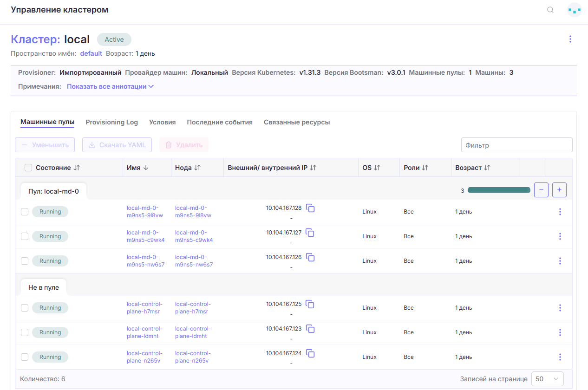Copy IP address 10.104.167.125
588x390 pixels.
coord(311,305)
